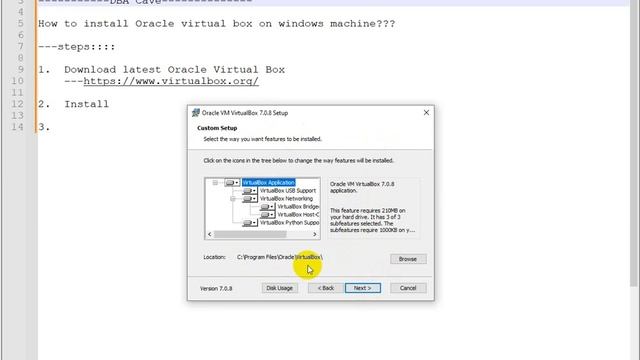The image size is (640, 360).
Task: Click line number 9 in editor gutter
Action: point(21,70)
